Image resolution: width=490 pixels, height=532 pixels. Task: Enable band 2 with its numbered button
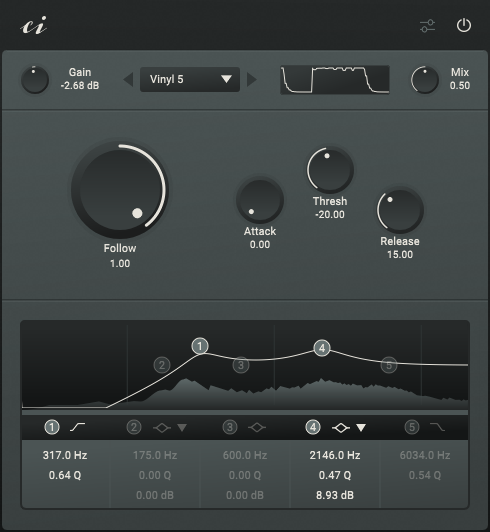click(134, 427)
